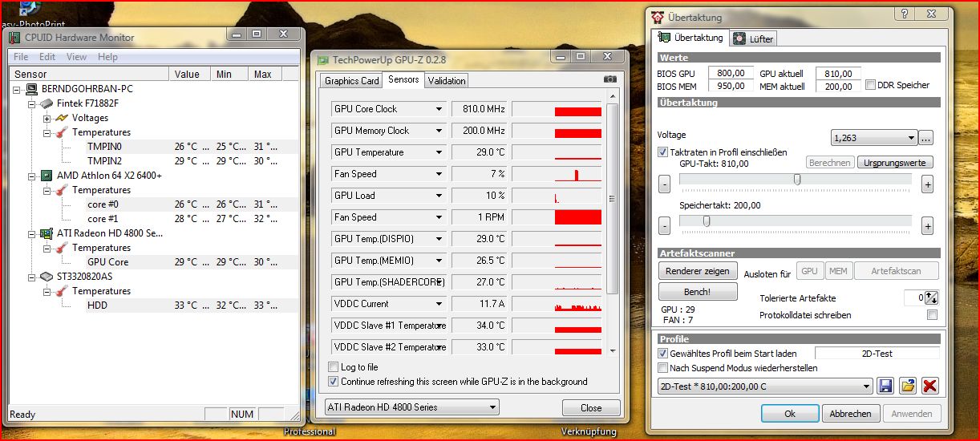Open the VDDC Current sensor dropdown
Screen dimensions: 980x441
439,304
